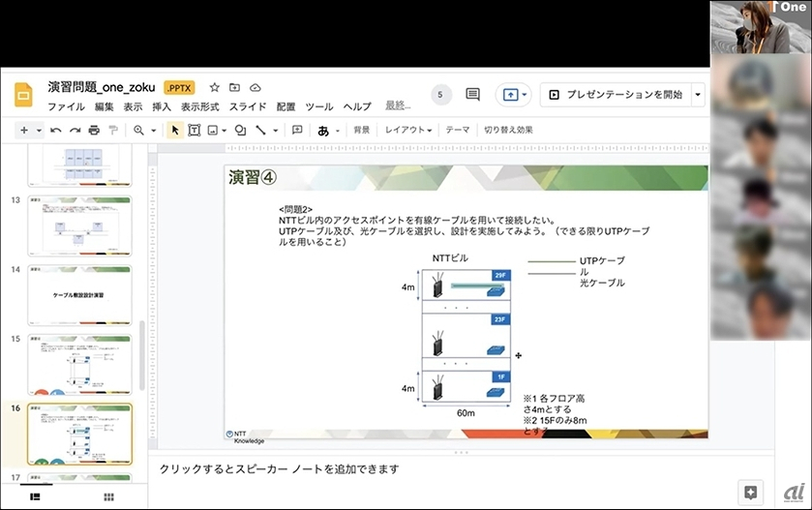Viewport: 812px width, 510px height.
Task: Select the arrow cursor tool
Action: click(x=174, y=130)
